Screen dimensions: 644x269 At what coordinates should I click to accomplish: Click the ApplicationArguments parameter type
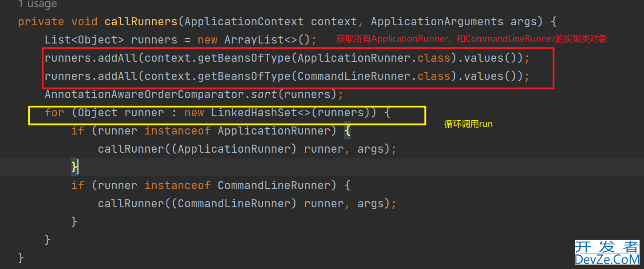[x=437, y=21]
